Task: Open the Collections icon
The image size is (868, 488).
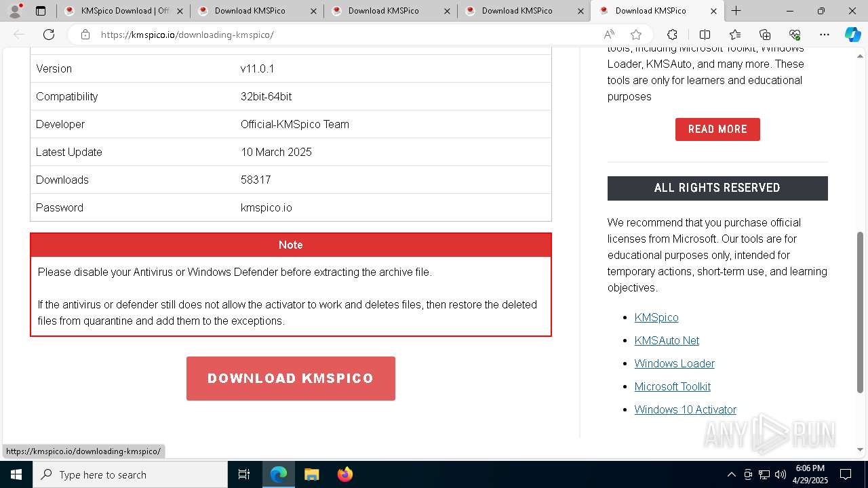Action: coord(765,35)
